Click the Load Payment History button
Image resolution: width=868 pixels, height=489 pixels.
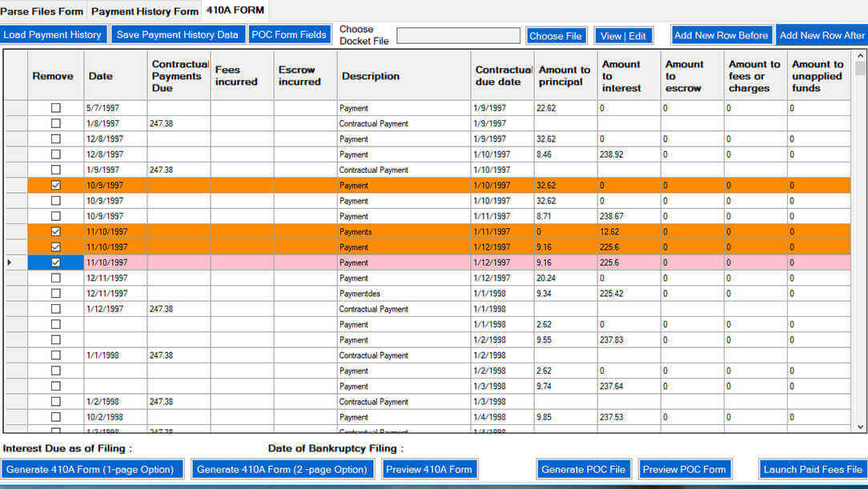[x=53, y=34]
